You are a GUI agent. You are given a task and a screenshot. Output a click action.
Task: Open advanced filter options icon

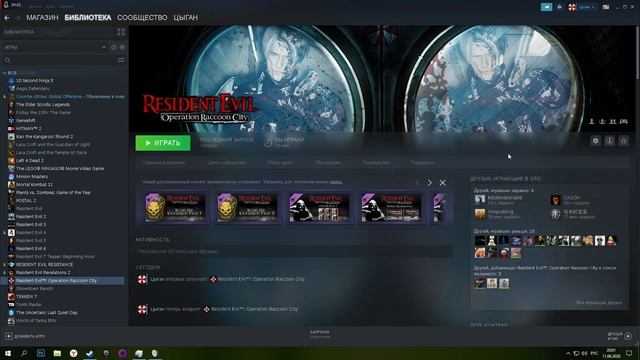[x=121, y=60]
